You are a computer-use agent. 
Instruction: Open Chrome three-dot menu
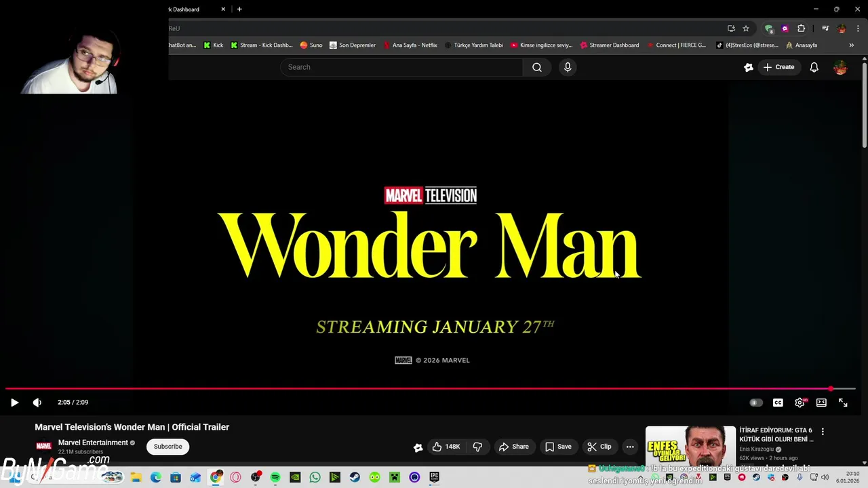(858, 28)
